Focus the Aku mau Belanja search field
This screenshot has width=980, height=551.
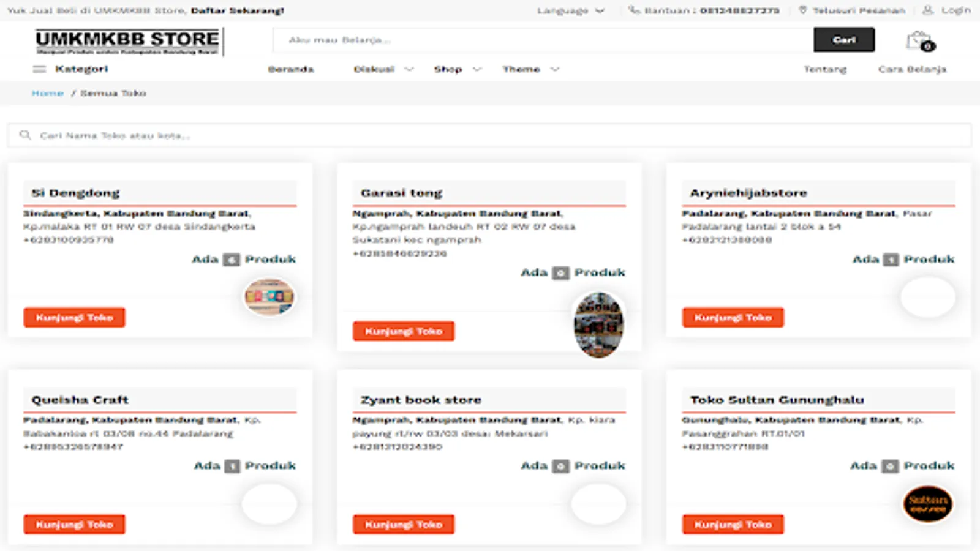pos(543,40)
